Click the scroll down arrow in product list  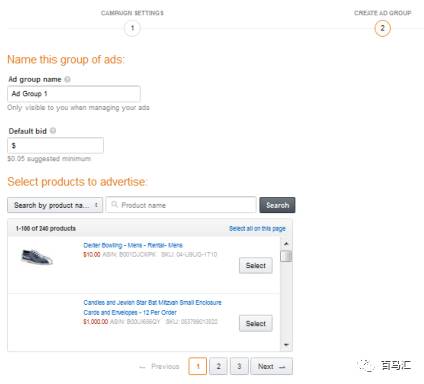(286, 345)
